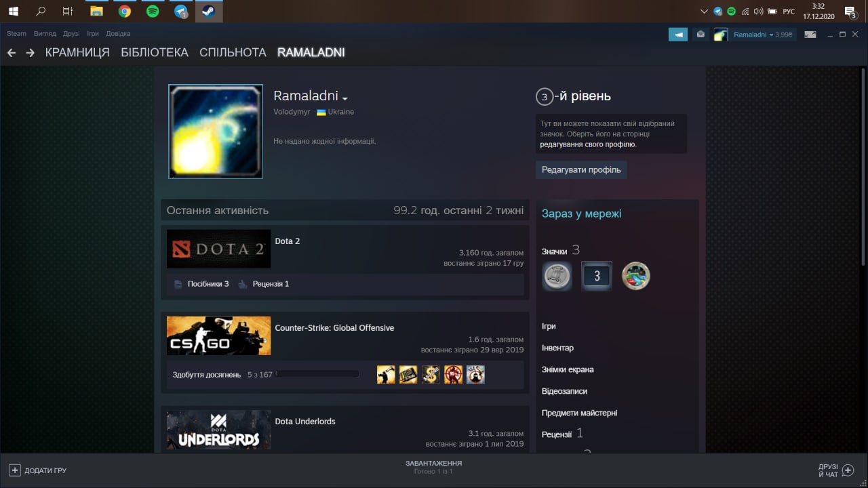This screenshot has width=868, height=488.
Task: Open the Інвентар link
Action: pos(557,348)
